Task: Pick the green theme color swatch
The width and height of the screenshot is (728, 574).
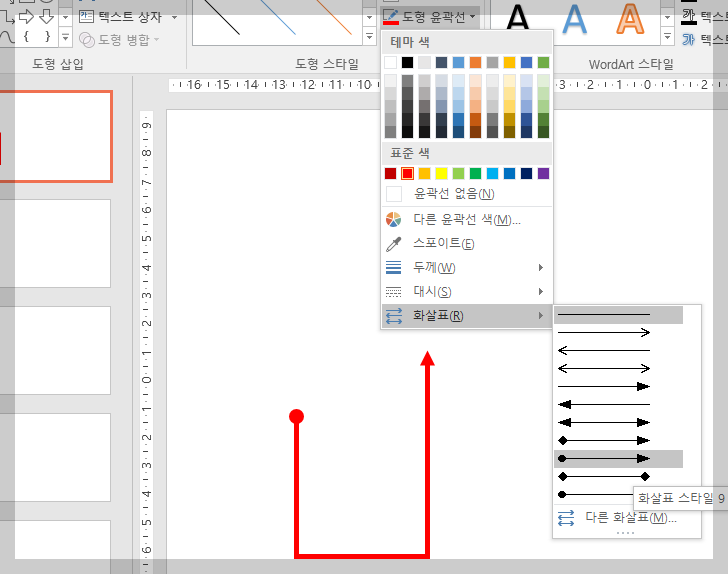Action: coord(543,62)
